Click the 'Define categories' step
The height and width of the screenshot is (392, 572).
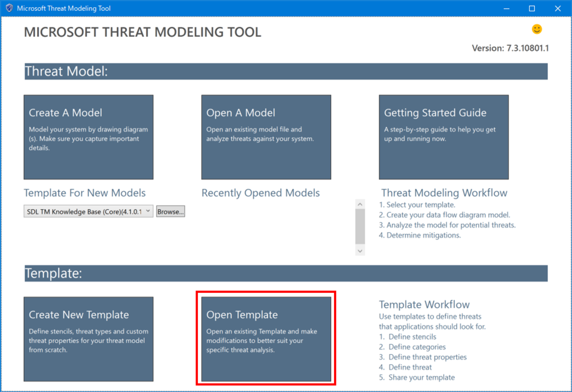(412, 347)
